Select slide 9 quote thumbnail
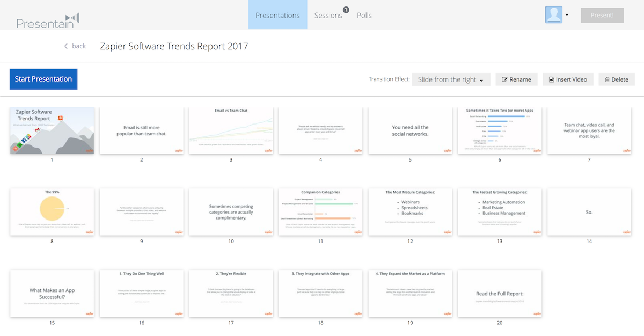This screenshot has height=336, width=644. pyautogui.click(x=142, y=212)
